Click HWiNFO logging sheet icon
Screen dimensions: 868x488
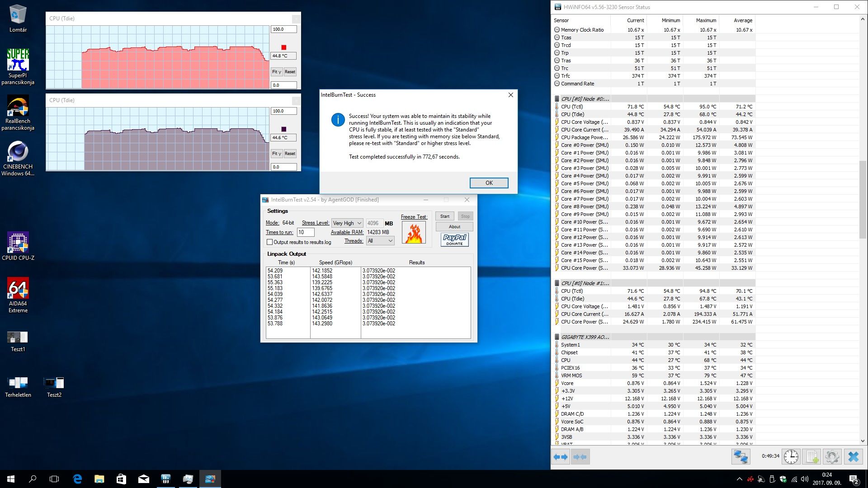pyautogui.click(x=811, y=457)
